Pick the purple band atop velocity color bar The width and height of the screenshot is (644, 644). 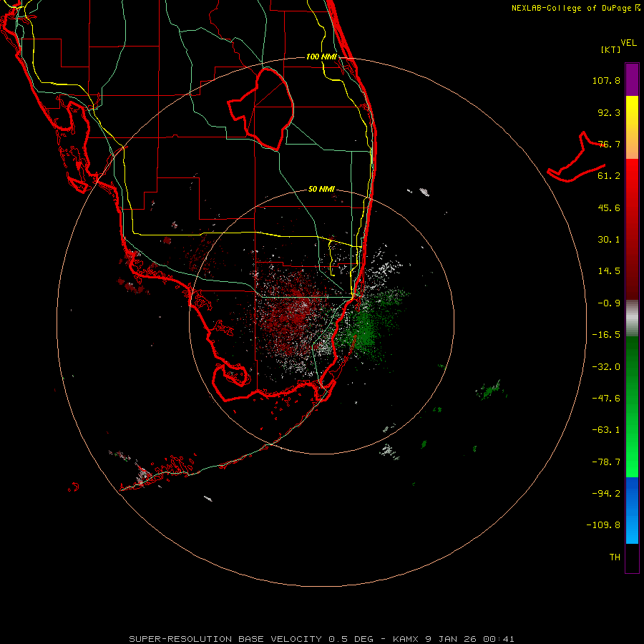[x=632, y=79]
